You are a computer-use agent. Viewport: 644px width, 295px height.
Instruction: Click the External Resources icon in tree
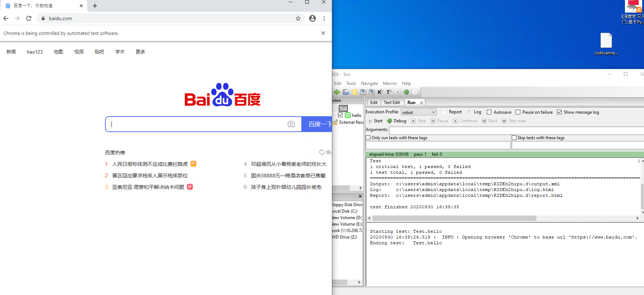tap(335, 122)
